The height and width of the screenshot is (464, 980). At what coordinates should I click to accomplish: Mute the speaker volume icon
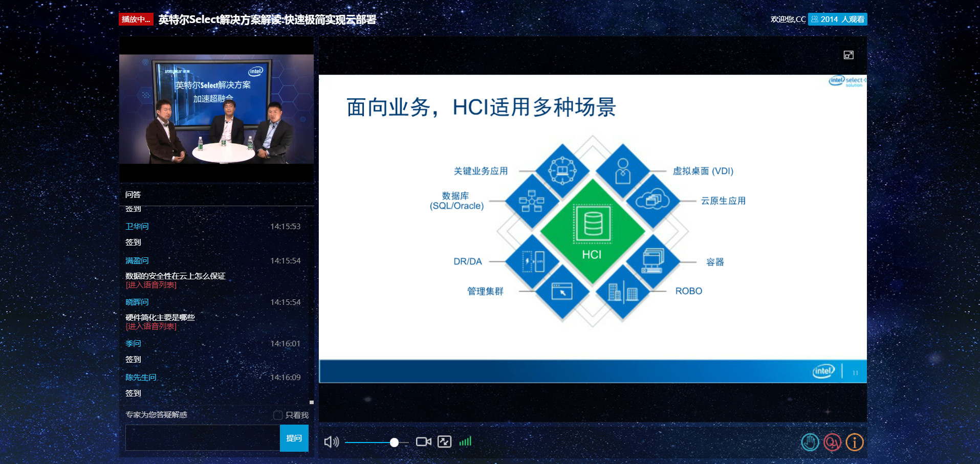click(331, 442)
